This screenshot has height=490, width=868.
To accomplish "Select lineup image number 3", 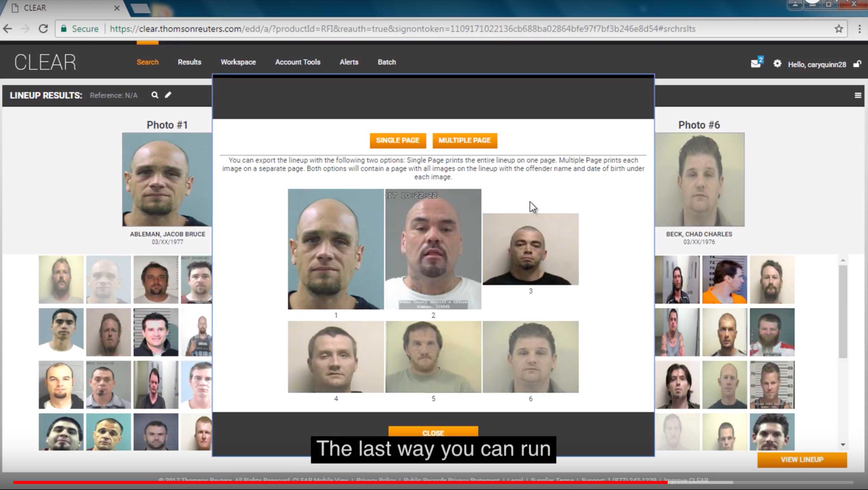I will click(x=530, y=249).
